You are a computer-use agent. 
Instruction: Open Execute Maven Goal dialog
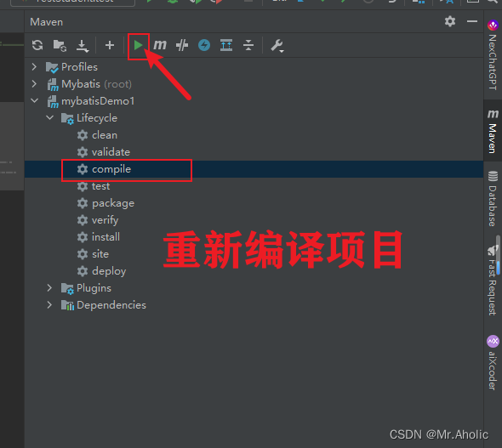(160, 45)
